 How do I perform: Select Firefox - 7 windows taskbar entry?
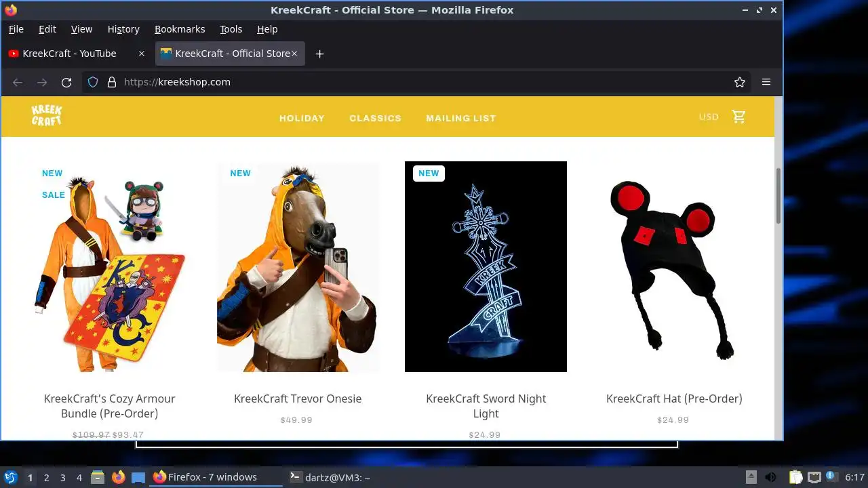coord(216,477)
